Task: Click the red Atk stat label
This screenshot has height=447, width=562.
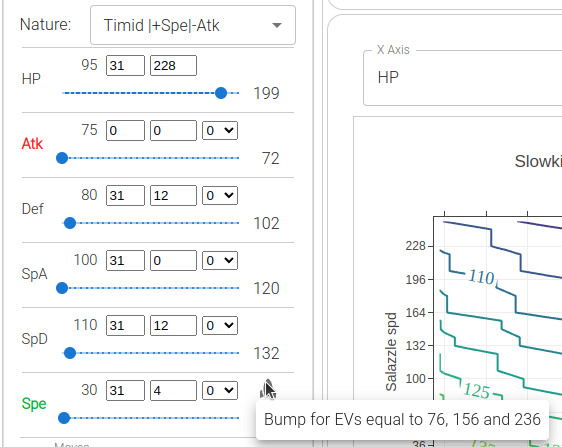Action: coord(32,144)
